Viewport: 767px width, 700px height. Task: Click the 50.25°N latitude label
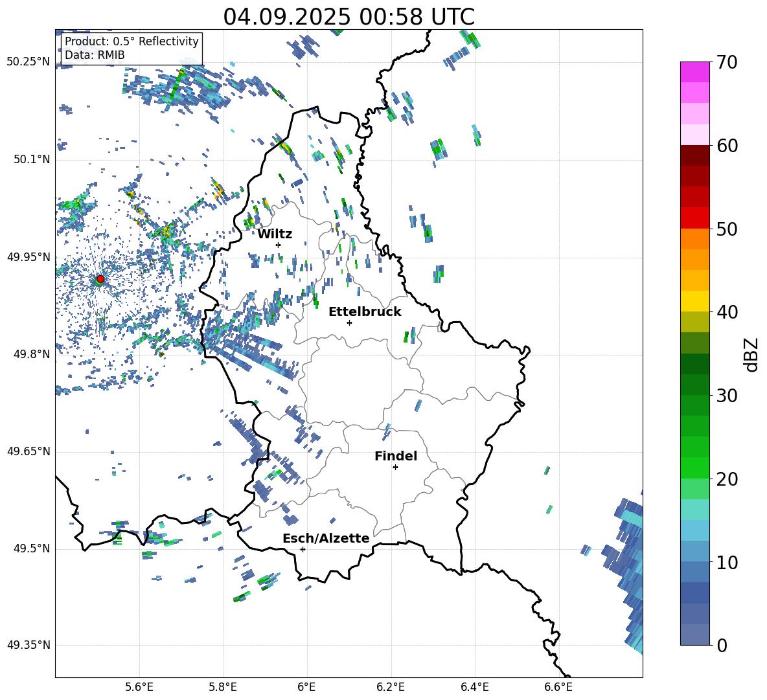click(x=29, y=62)
